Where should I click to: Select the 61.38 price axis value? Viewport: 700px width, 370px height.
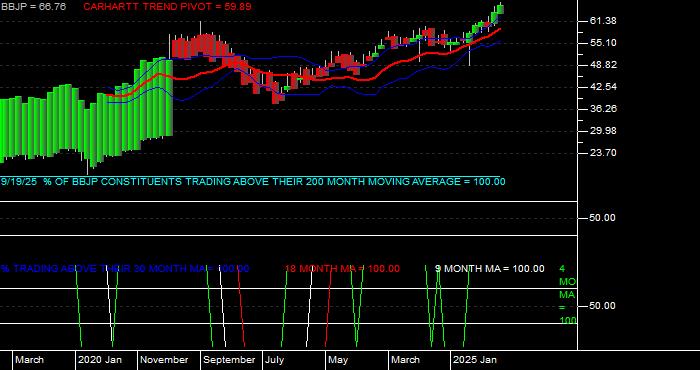click(603, 21)
